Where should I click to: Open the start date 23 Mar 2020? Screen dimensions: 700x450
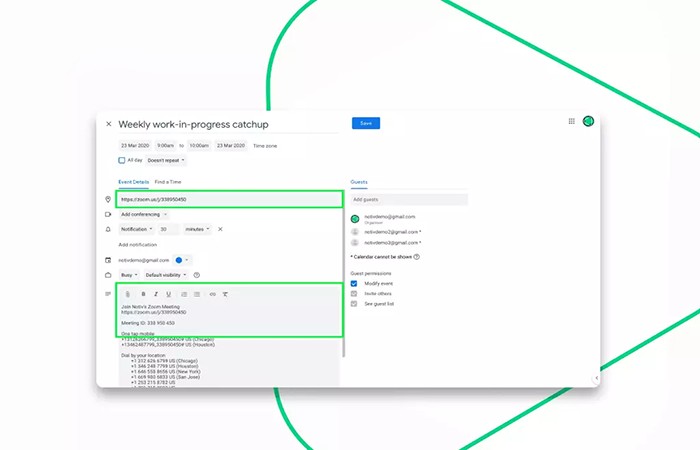(135, 146)
